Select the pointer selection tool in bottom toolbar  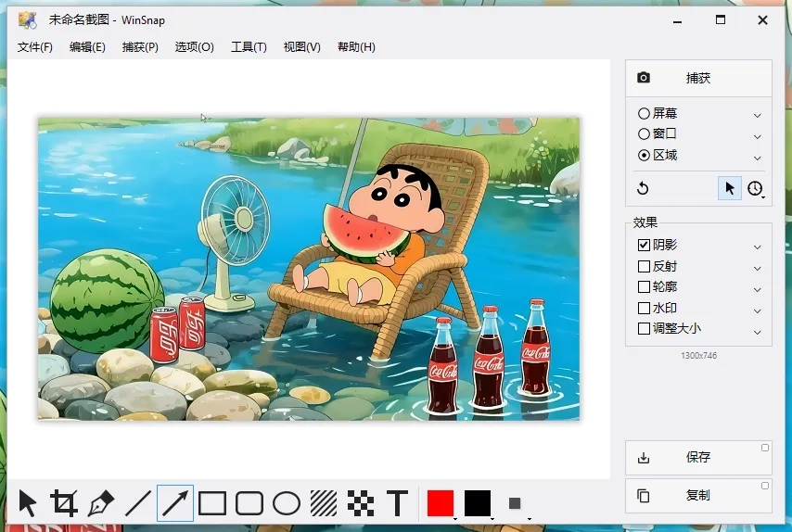tap(27, 503)
